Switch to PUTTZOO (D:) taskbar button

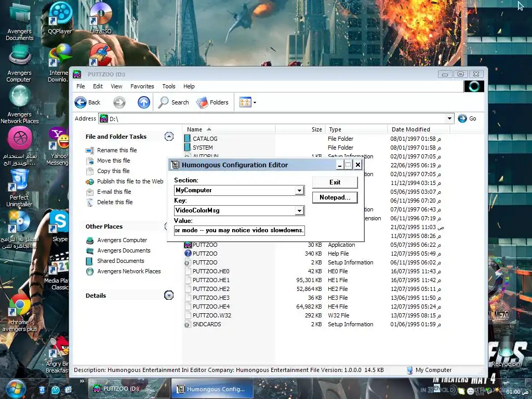tap(129, 389)
